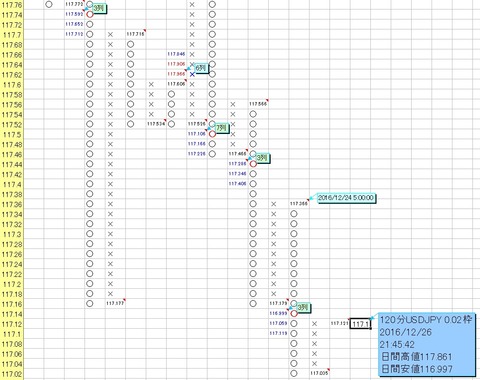Click the small value 117.121 left of selected cell
Screen dimensions: 480x380
click(x=339, y=323)
